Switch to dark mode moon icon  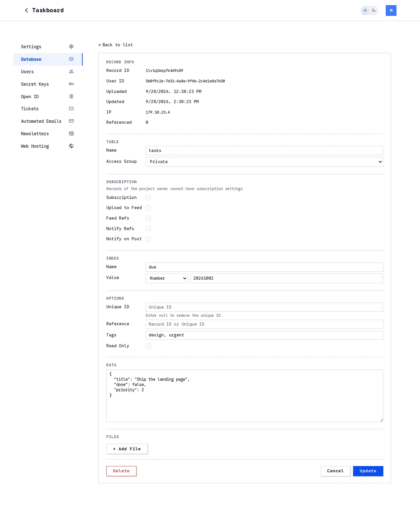click(374, 11)
